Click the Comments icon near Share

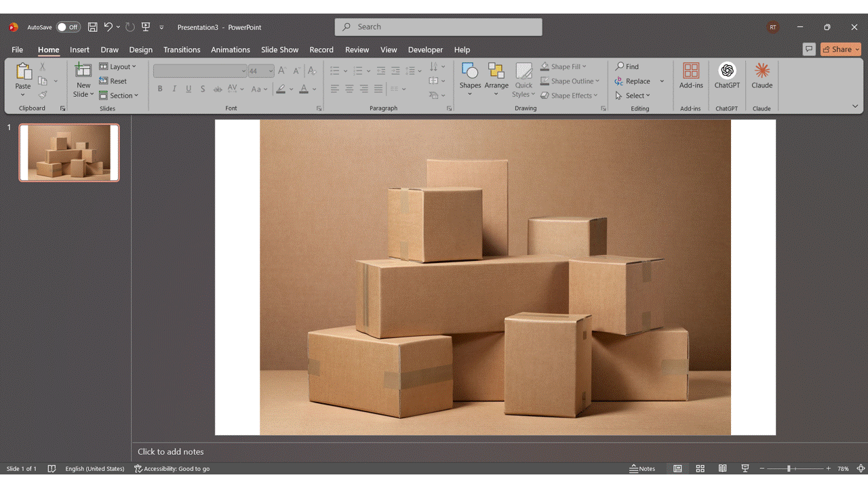pos(808,49)
